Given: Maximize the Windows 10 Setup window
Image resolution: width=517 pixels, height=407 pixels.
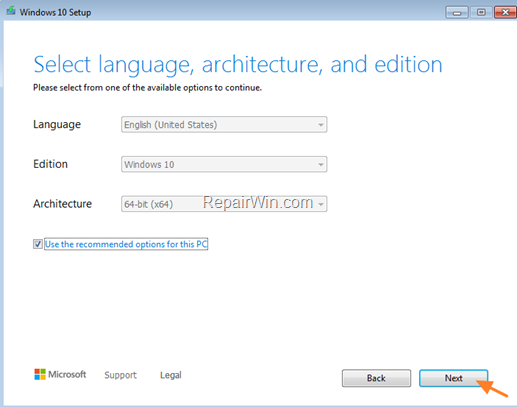Looking at the screenshot, I should pos(481,13).
